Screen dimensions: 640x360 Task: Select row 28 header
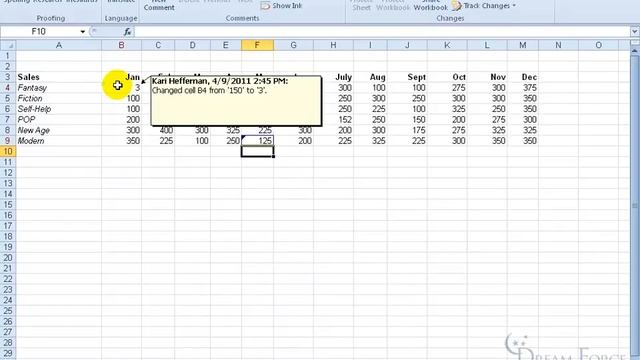pyautogui.click(x=8, y=342)
